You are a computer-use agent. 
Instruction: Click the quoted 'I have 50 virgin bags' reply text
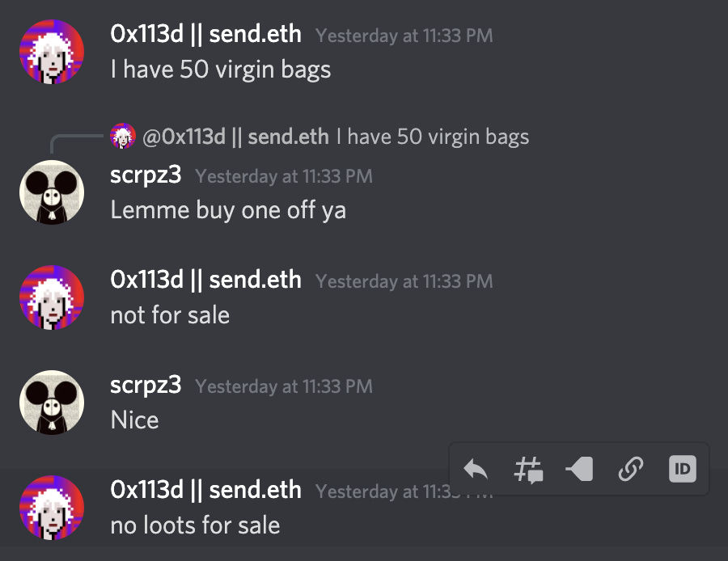[x=433, y=137]
